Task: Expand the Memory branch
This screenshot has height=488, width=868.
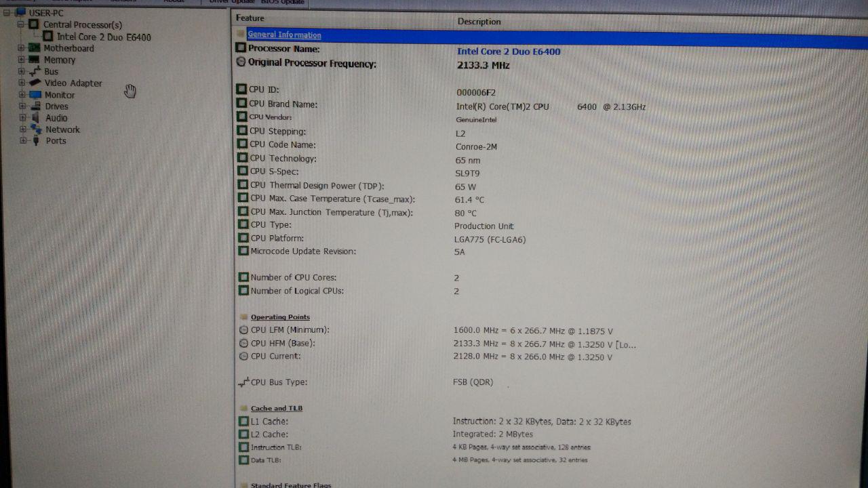Action: [x=21, y=60]
